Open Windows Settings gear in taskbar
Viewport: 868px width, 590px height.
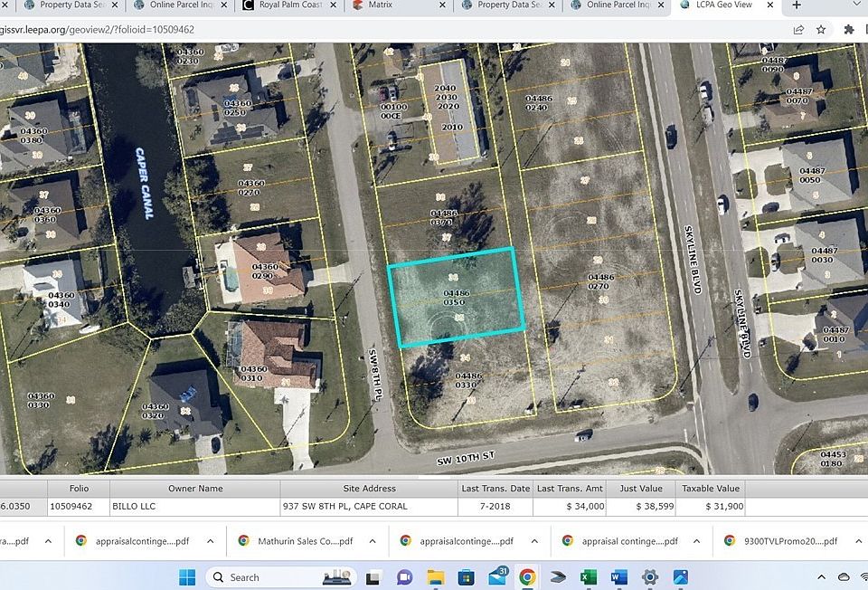(x=649, y=577)
